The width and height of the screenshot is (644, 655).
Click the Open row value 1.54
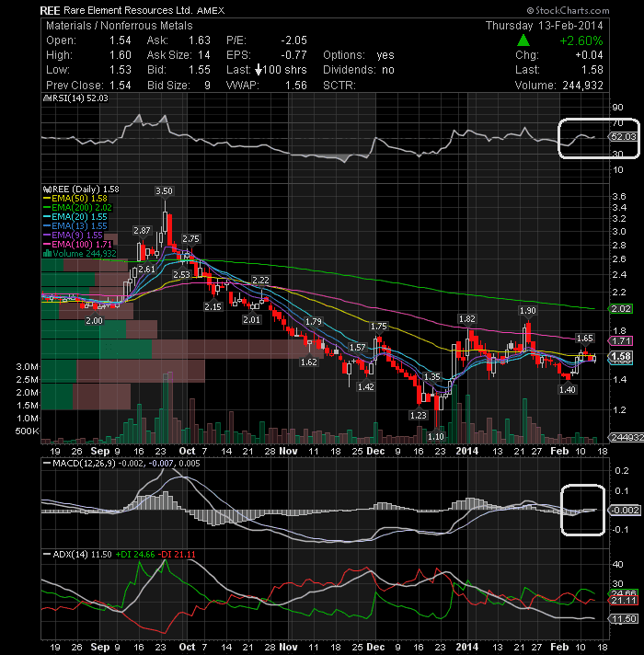(120, 40)
